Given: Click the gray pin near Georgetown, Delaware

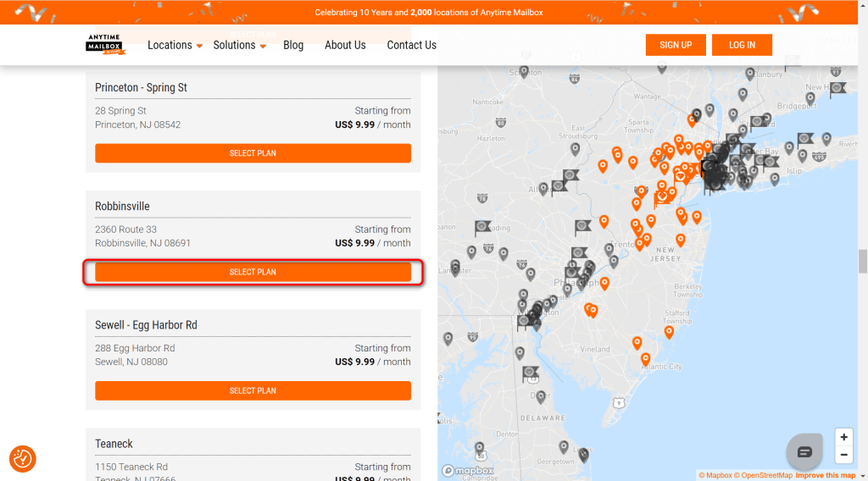Looking at the screenshot, I should 564,446.
